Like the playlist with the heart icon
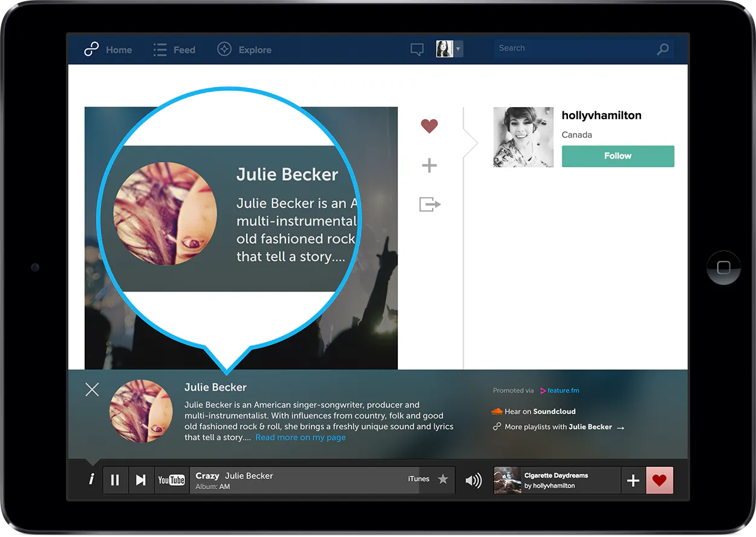 point(429,126)
